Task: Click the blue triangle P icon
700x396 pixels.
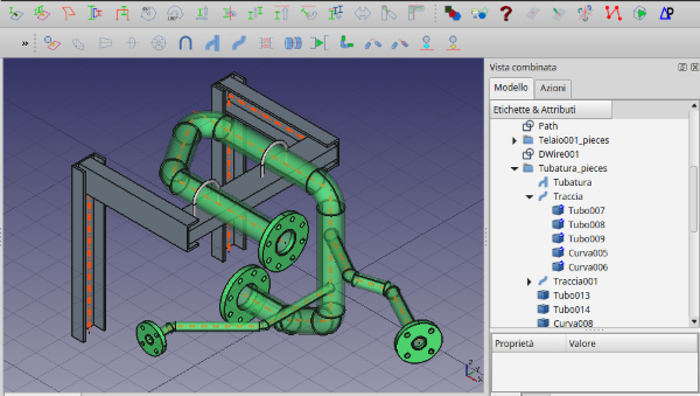Action: [666, 13]
